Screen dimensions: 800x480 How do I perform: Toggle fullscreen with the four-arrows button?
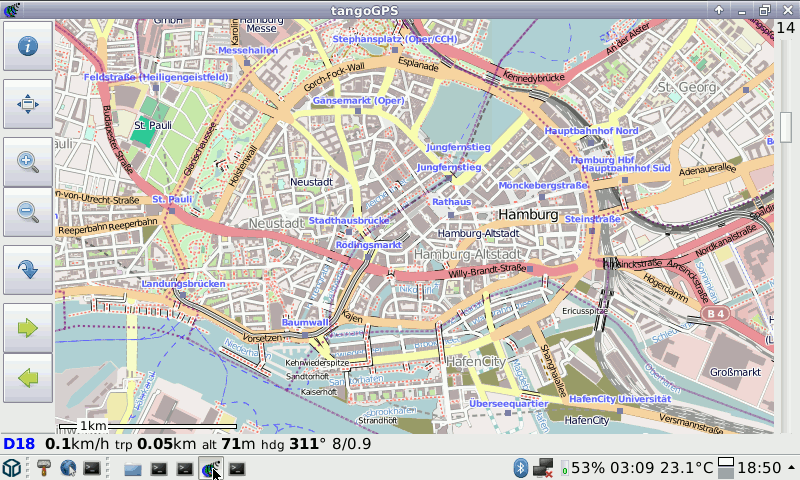coord(27,103)
